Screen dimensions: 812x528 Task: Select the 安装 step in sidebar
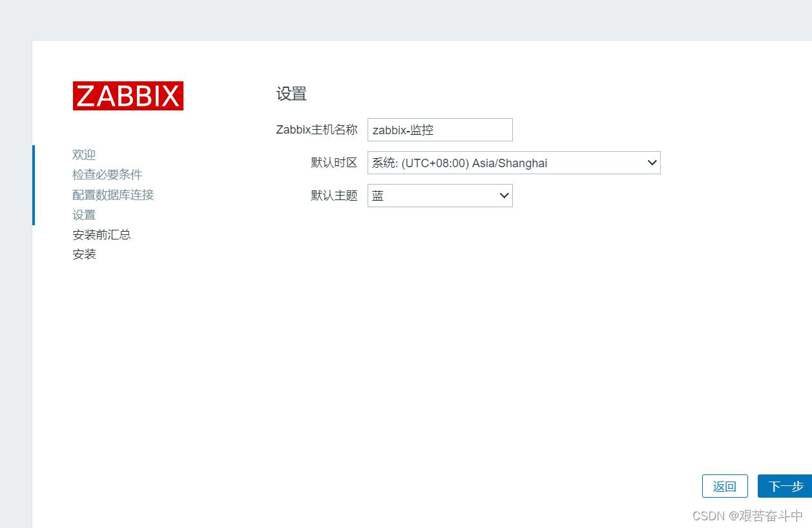click(84, 254)
